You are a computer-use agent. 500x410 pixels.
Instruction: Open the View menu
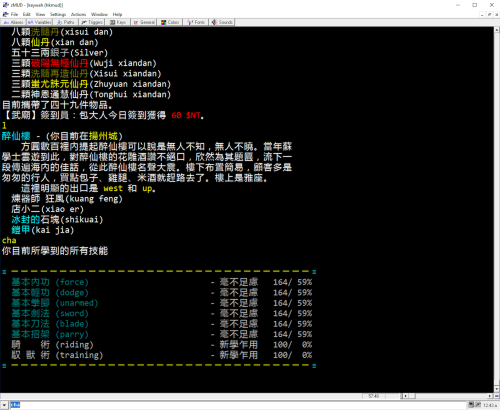click(x=40, y=14)
